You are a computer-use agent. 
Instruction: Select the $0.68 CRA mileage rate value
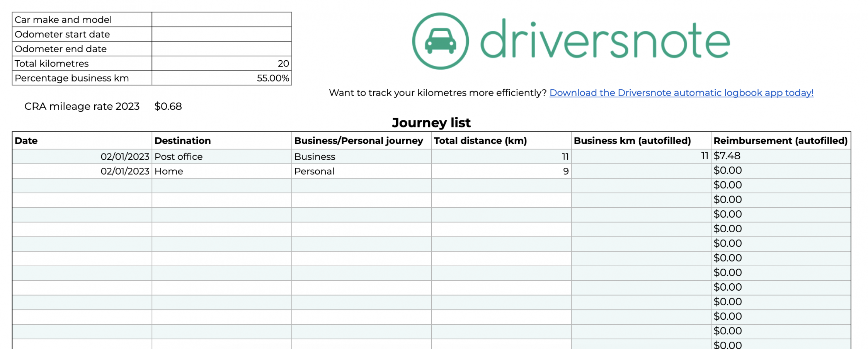pos(168,106)
